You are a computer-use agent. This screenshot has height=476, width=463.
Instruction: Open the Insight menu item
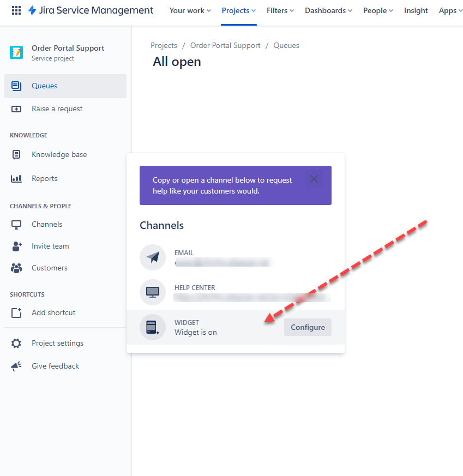(x=416, y=10)
